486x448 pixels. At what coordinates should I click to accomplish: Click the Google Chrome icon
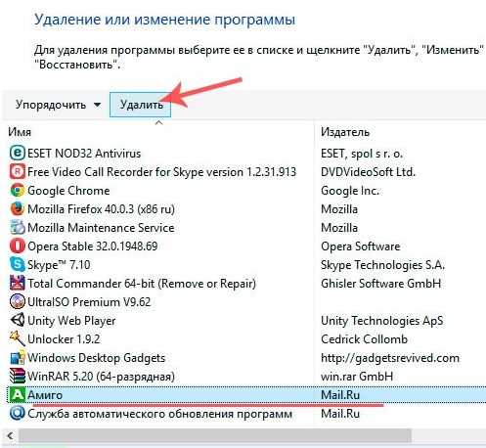[17, 190]
